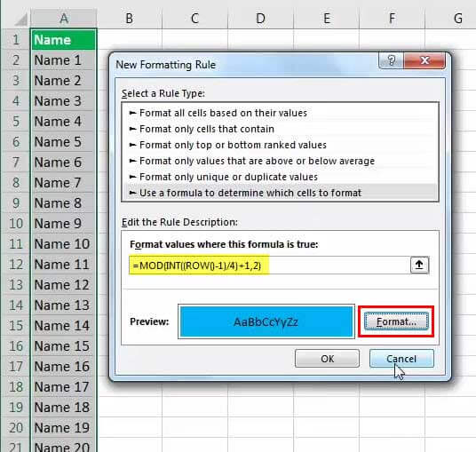Click the select-all corner triangle of the sheet
476x452 pixels.
pos(21,20)
